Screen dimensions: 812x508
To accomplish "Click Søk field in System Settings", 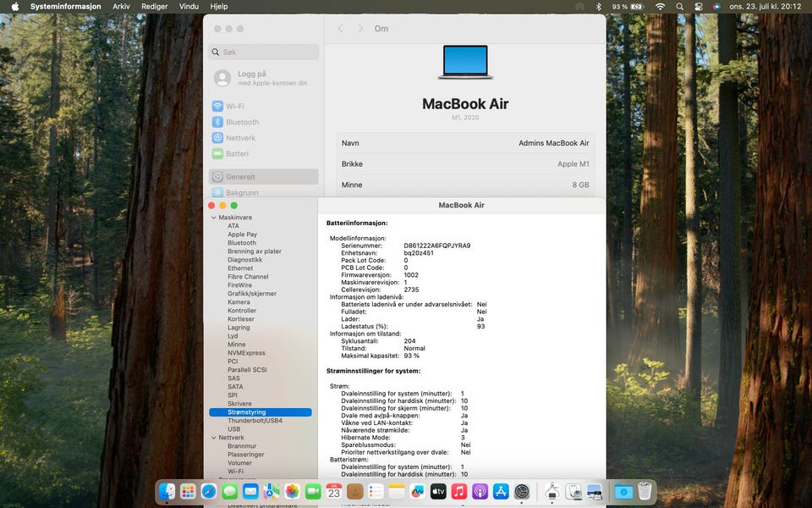I will pyautogui.click(x=264, y=52).
